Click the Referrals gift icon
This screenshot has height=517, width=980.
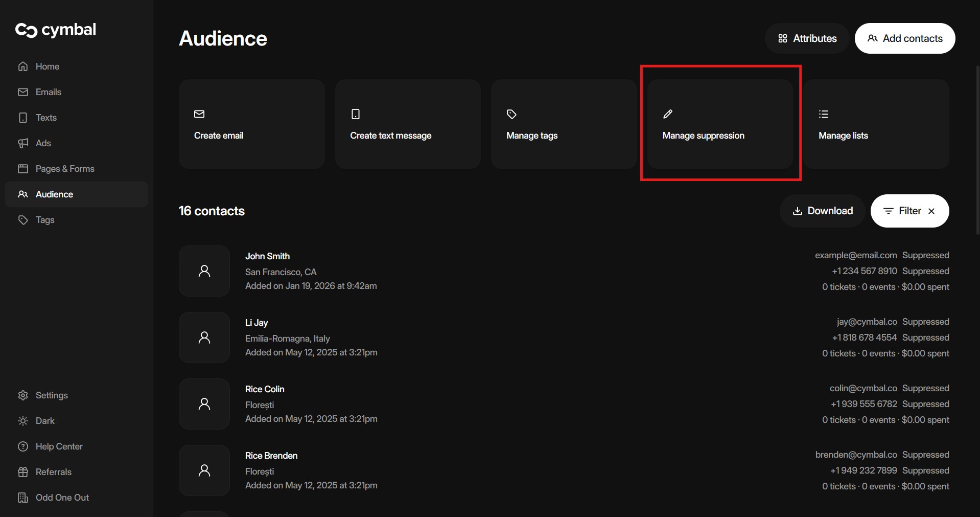click(23, 472)
